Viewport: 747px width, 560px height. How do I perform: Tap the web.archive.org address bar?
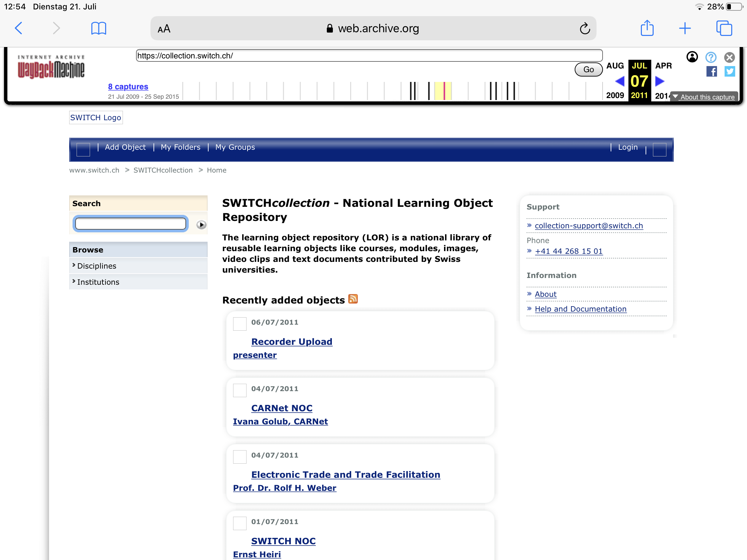pos(373,28)
